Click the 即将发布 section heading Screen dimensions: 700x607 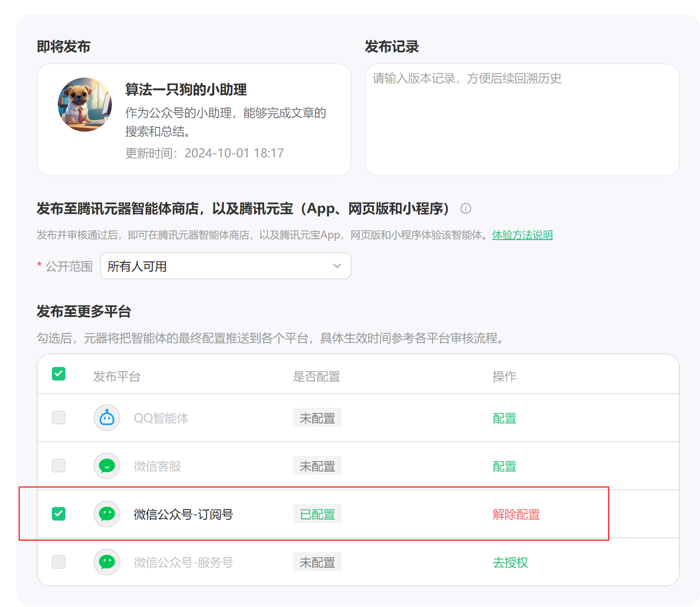pos(64,47)
